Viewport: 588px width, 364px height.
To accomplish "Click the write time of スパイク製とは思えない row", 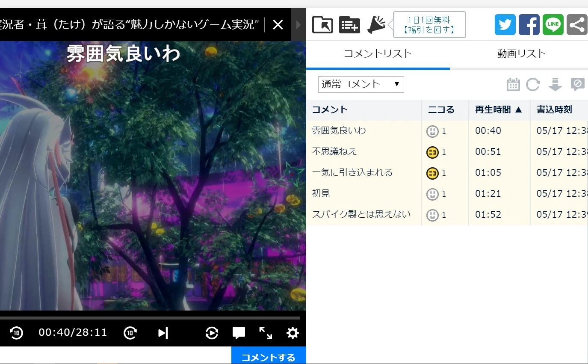I will tap(562, 215).
